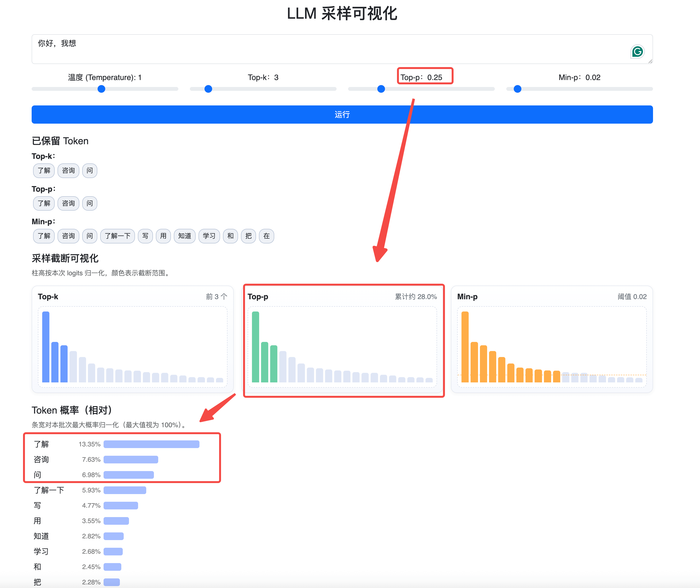Click tallest orange bar in Min-p chart
The width and height of the screenshot is (700, 588).
465,347
